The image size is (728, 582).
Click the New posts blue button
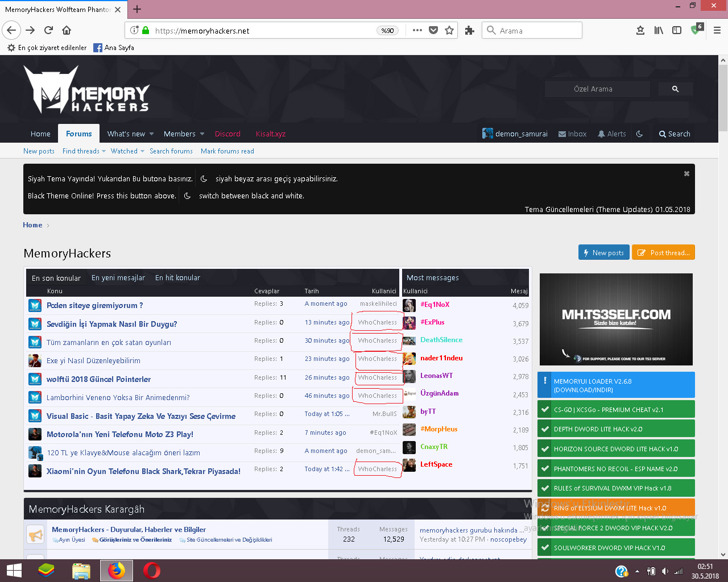point(603,252)
